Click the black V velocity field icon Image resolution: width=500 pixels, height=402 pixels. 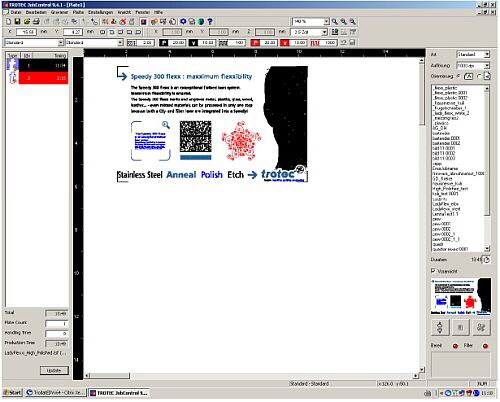(194, 43)
